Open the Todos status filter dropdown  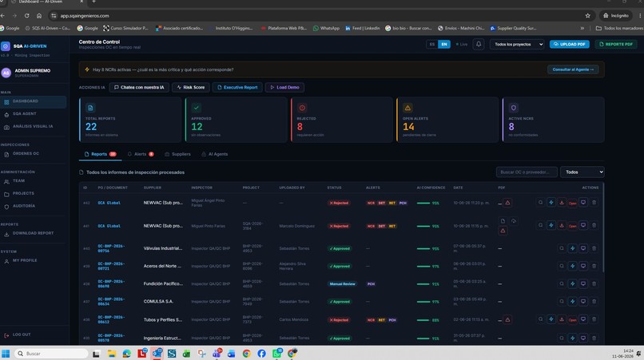point(582,172)
